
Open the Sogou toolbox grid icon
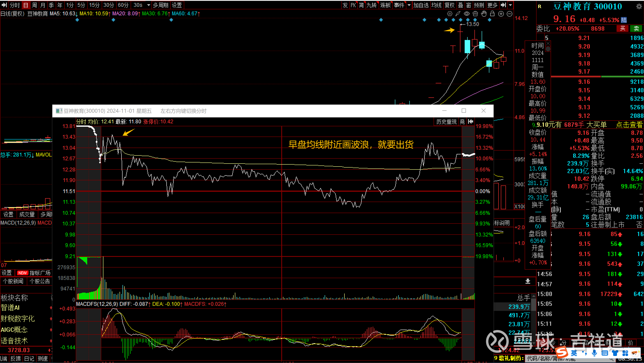[625, 353]
